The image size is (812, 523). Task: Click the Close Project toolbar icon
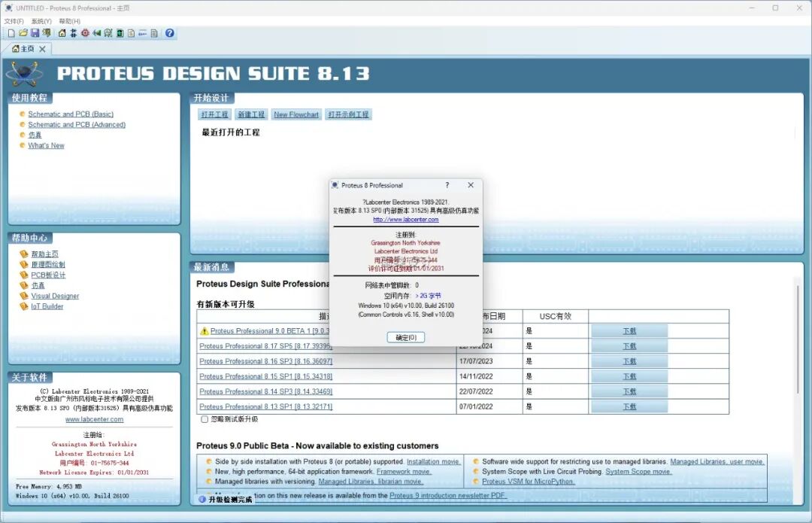47,33
